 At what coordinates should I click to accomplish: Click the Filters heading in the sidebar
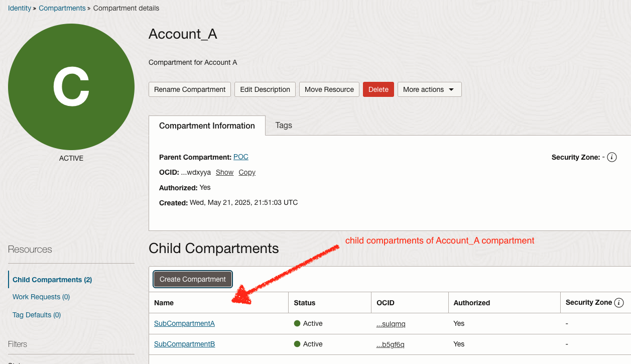click(x=18, y=344)
